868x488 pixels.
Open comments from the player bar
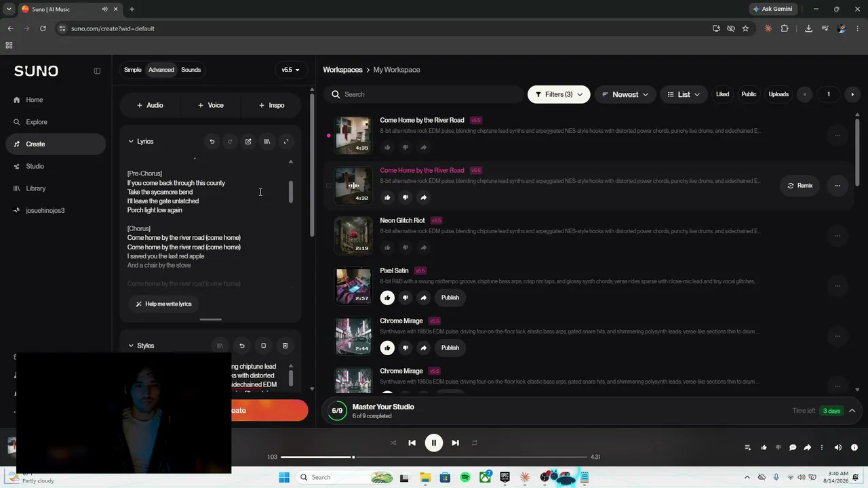point(793,447)
